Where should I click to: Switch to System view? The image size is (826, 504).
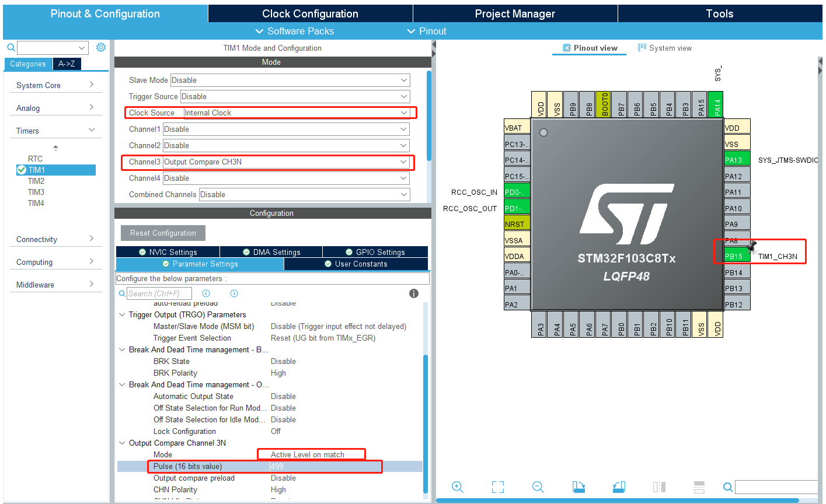[x=665, y=47]
